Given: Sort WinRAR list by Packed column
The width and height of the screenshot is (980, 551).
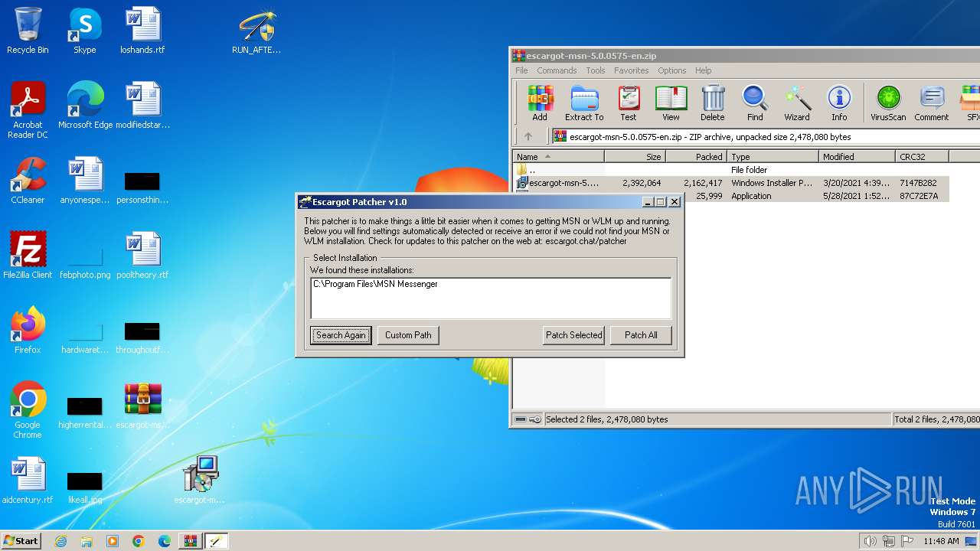Looking at the screenshot, I should pyautogui.click(x=696, y=157).
